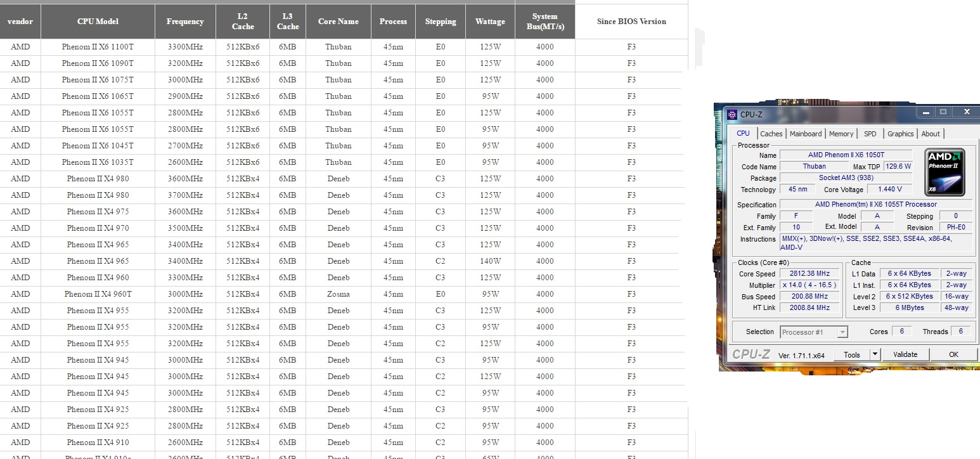980x459 pixels.
Task: Click the Tools button in CPU-Z
Action: point(851,354)
